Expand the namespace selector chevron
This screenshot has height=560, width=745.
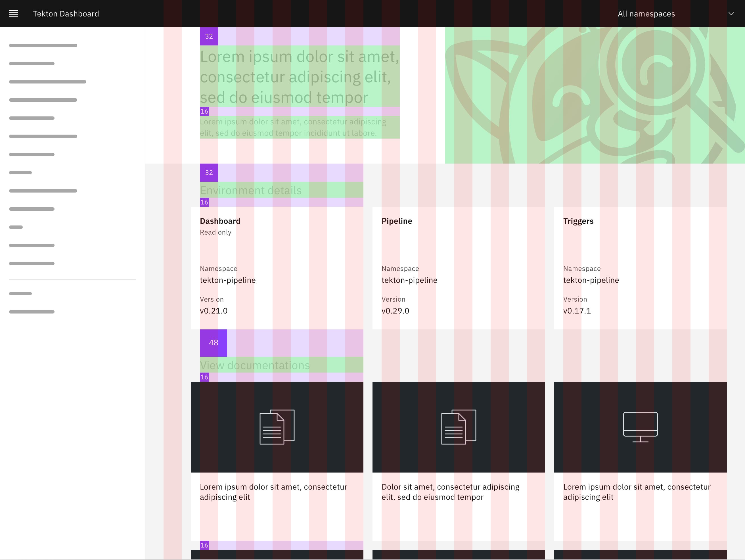731,13
